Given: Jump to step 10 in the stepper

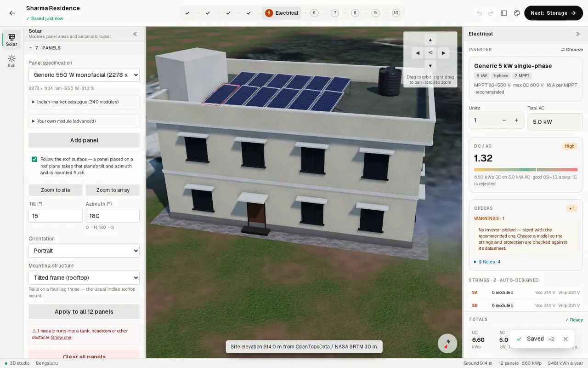Looking at the screenshot, I should tap(396, 13).
